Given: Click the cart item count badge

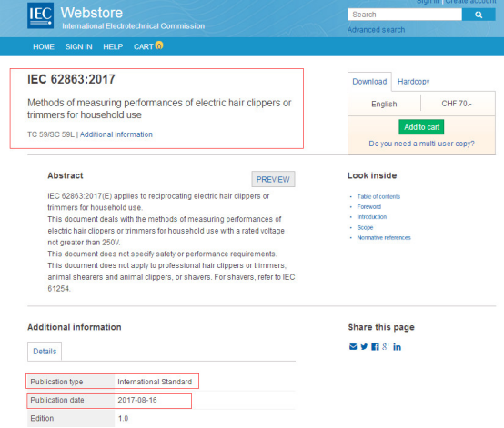Looking at the screenshot, I should (159, 45).
